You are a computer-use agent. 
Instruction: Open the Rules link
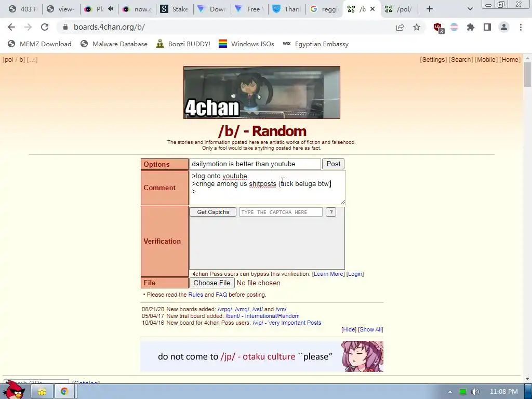[x=195, y=295]
